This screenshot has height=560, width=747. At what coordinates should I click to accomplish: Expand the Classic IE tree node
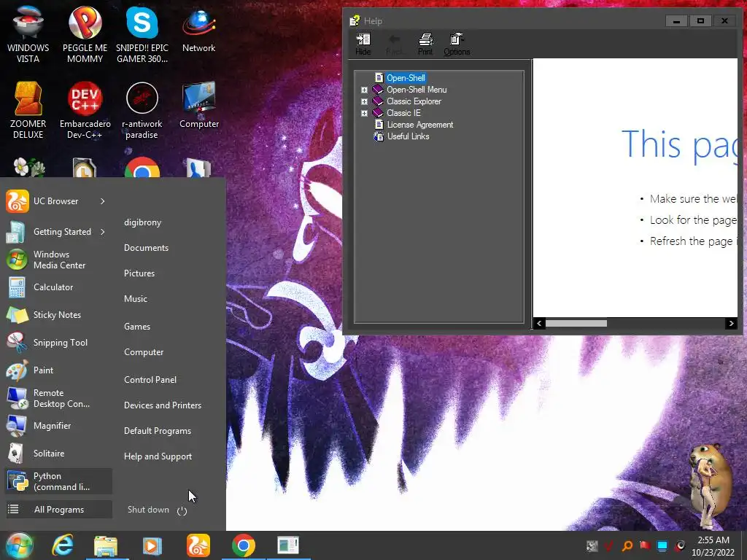point(365,113)
